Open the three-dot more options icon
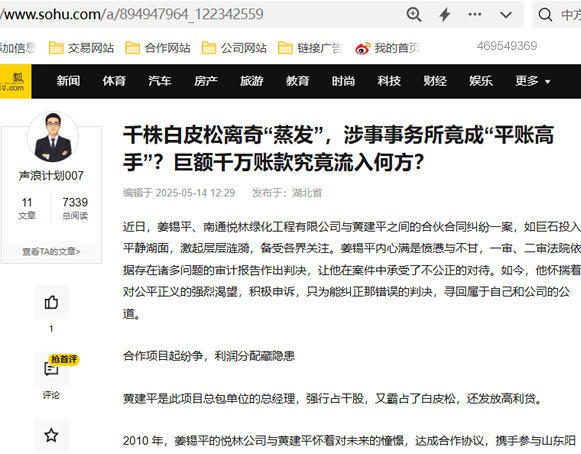 pyautogui.click(x=475, y=14)
